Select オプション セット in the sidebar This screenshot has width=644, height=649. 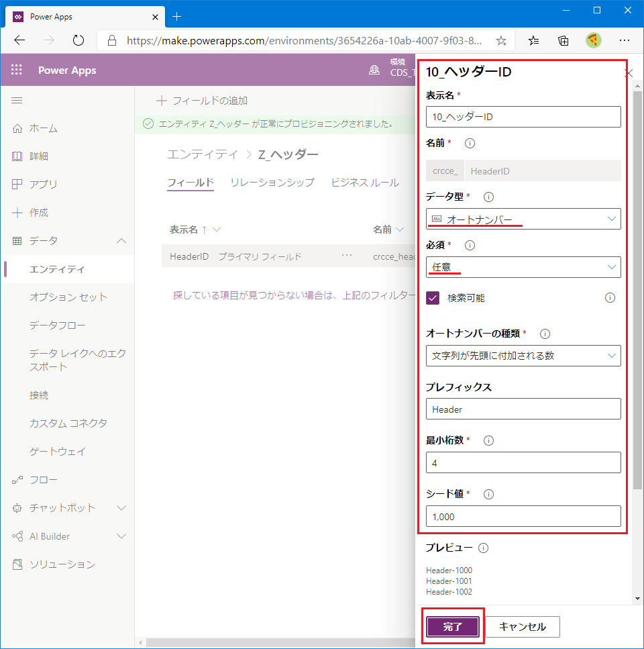point(68,297)
